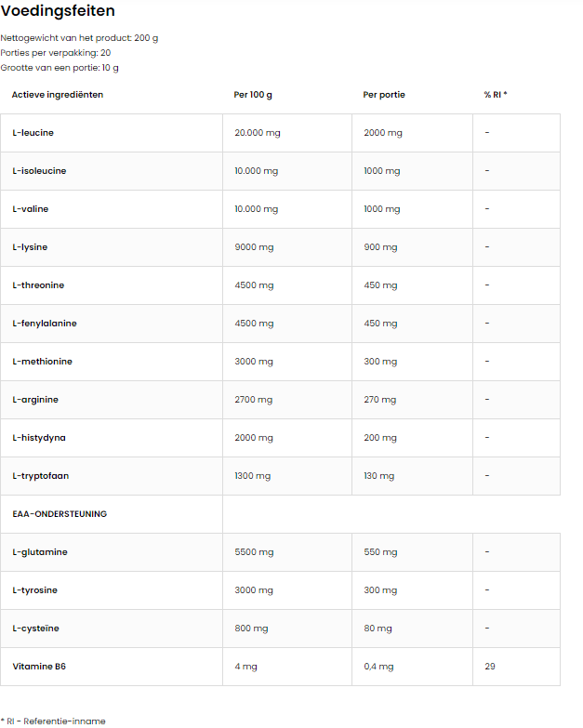The height and width of the screenshot is (728, 583).
Task: Select the EAA-ONDERSTEUNING section heading
Action: [60, 514]
